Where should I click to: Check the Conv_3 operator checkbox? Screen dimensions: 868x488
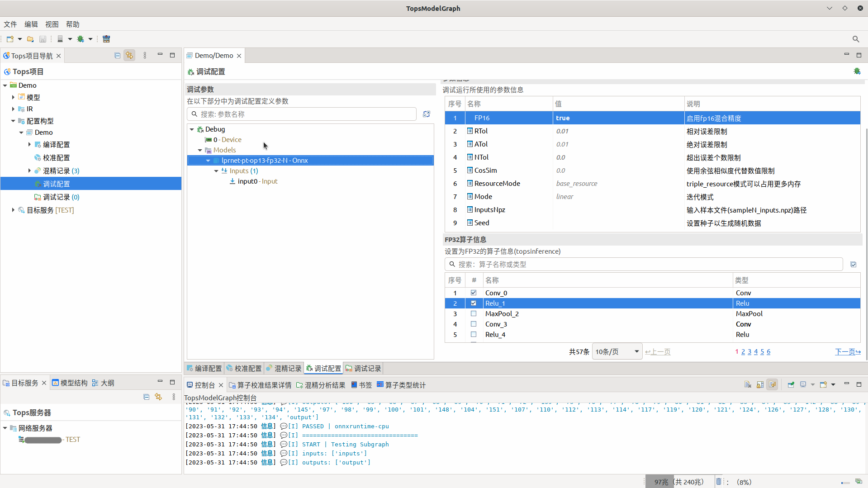474,324
